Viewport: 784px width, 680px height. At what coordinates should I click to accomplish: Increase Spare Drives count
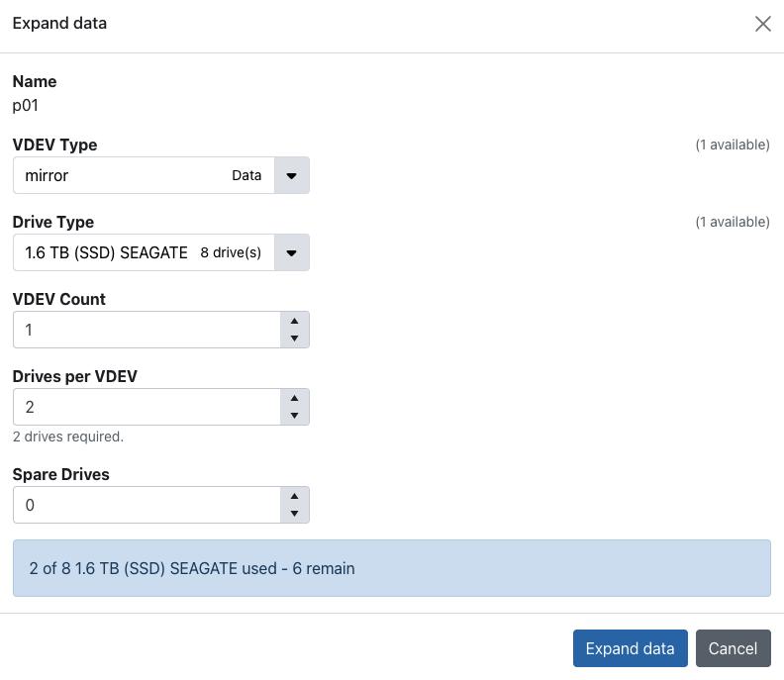tap(295, 496)
